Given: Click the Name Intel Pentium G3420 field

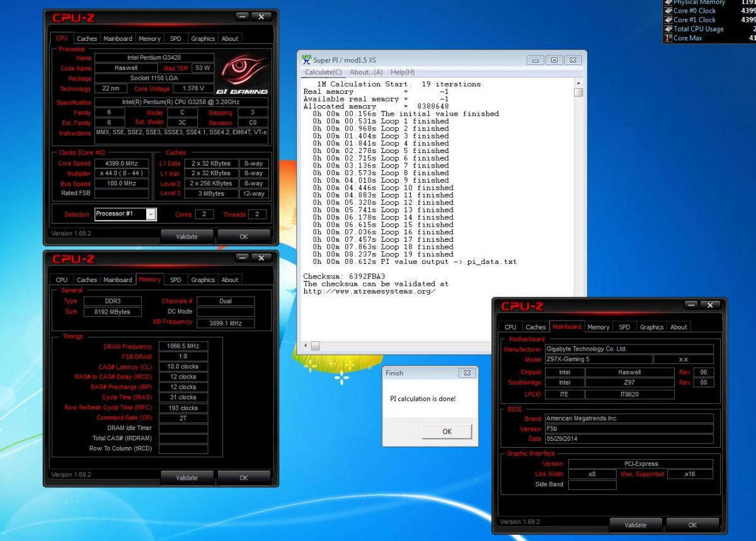Looking at the screenshot, I should click(x=154, y=58).
